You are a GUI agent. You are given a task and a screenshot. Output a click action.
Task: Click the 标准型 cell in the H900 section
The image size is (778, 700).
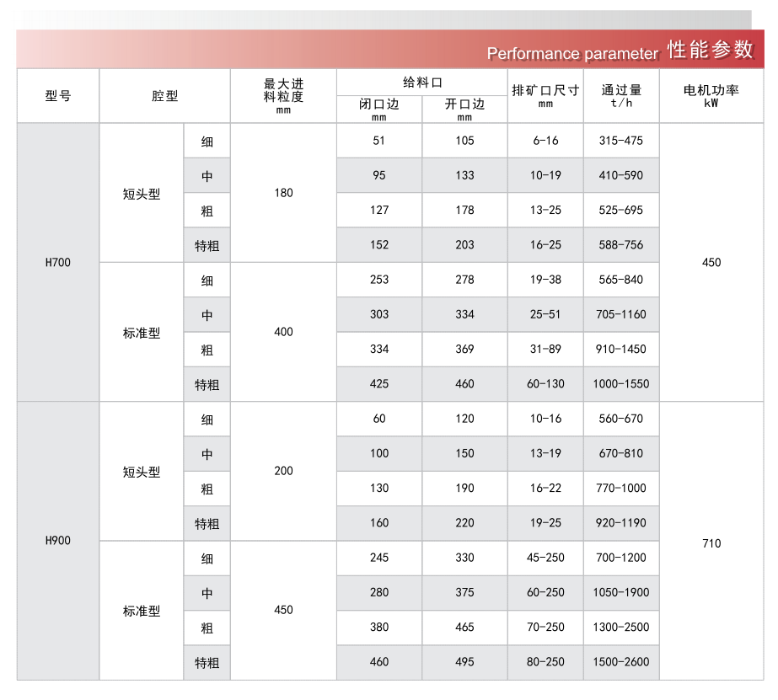tap(142, 611)
